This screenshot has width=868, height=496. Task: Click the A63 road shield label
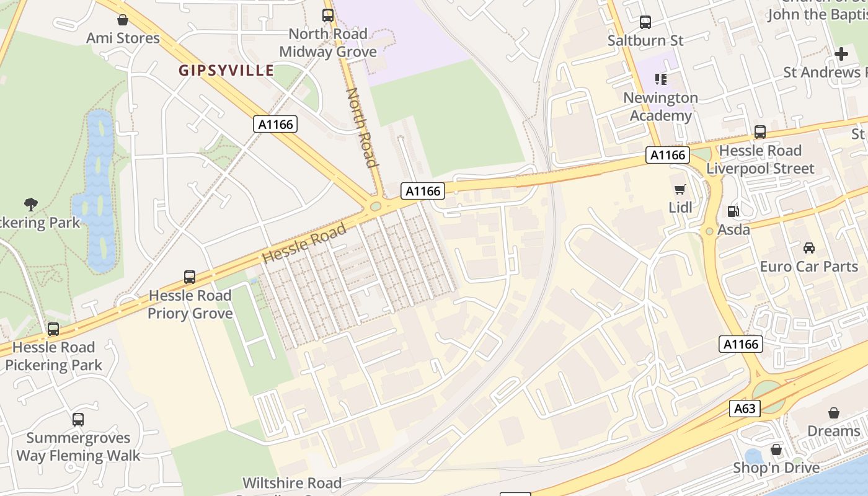click(745, 409)
